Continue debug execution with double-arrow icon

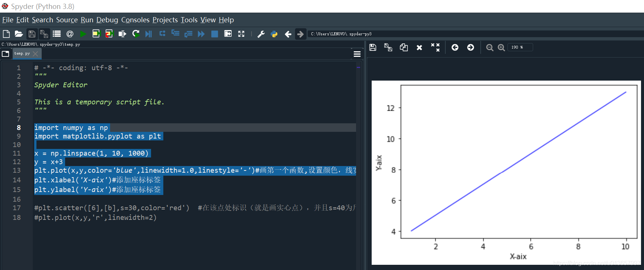pyautogui.click(x=201, y=34)
